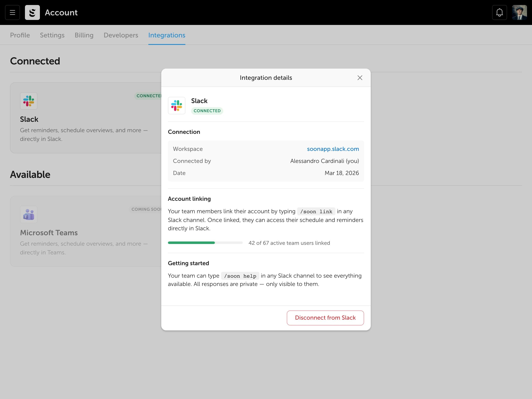Switch to the Profile tab
The image size is (532, 399).
pos(20,35)
